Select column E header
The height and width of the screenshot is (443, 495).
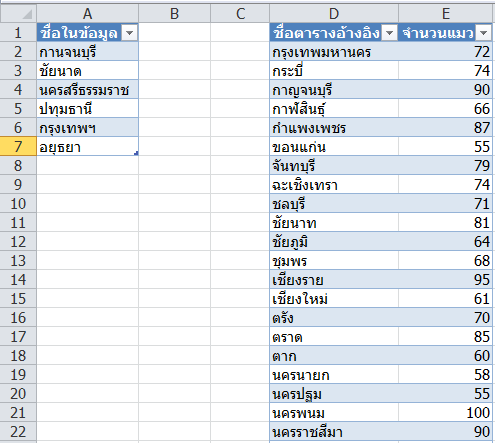[x=445, y=14]
